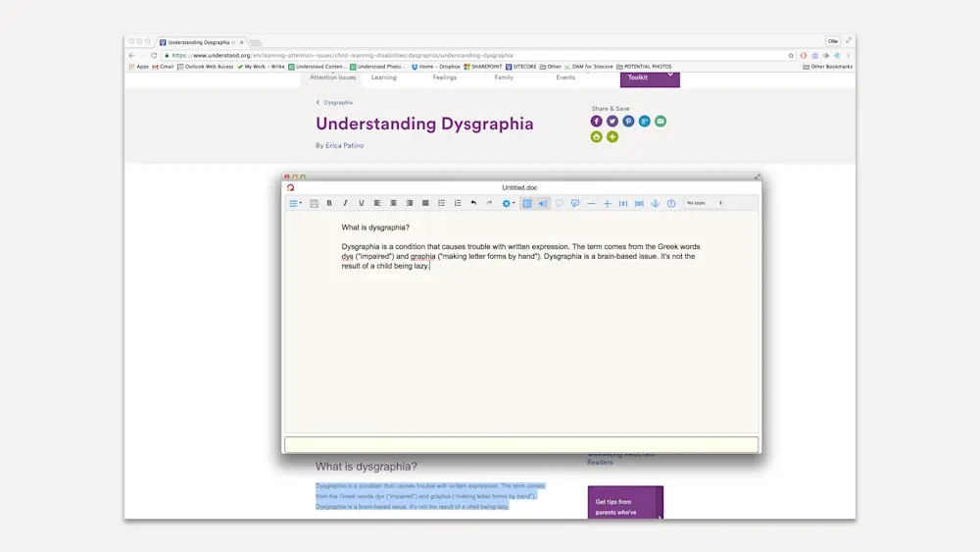The height and width of the screenshot is (552, 980).
Task: Open Erica Patino author link
Action: [344, 146]
